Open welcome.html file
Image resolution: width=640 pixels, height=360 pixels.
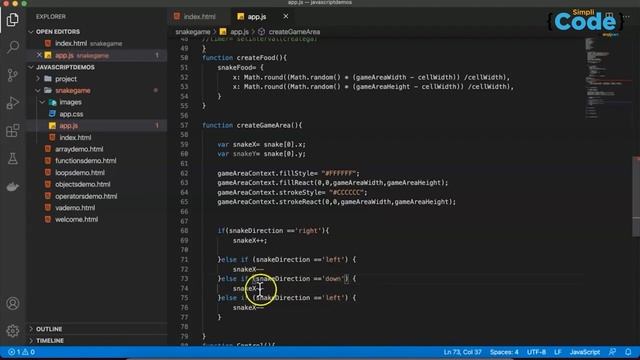click(x=76, y=220)
